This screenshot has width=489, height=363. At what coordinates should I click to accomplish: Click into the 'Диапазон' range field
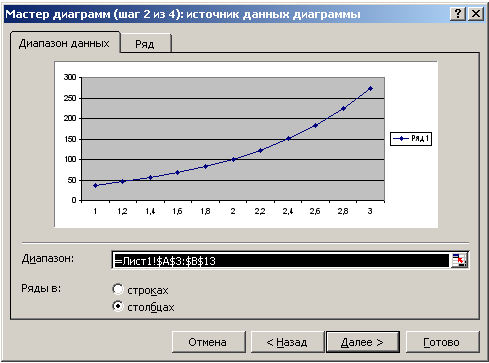281,260
